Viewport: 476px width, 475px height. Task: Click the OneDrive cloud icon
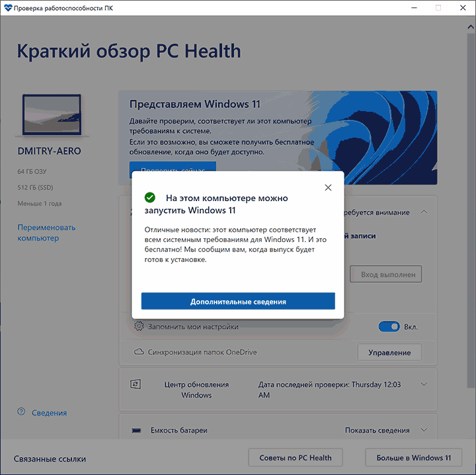139,352
